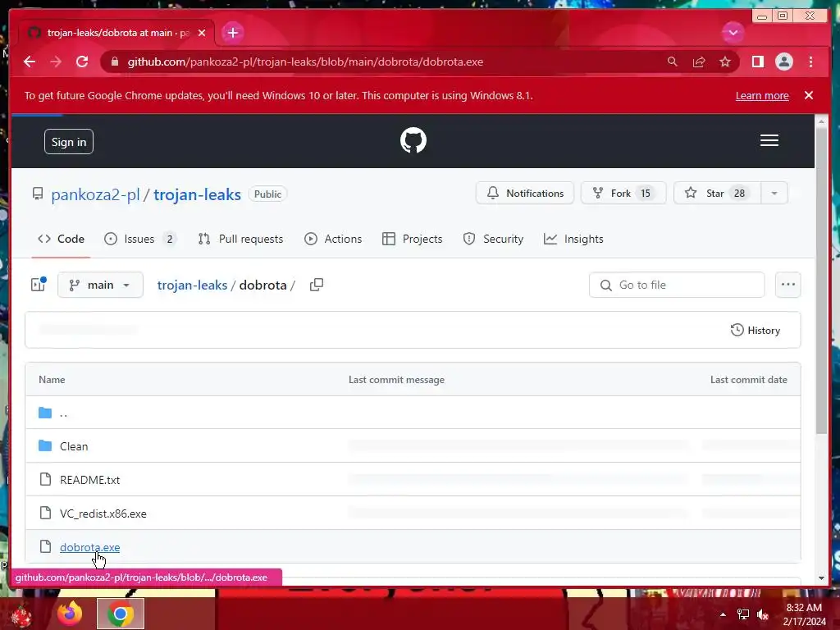Click the network tray icon
The height and width of the screenshot is (630, 840).
pyautogui.click(x=743, y=614)
